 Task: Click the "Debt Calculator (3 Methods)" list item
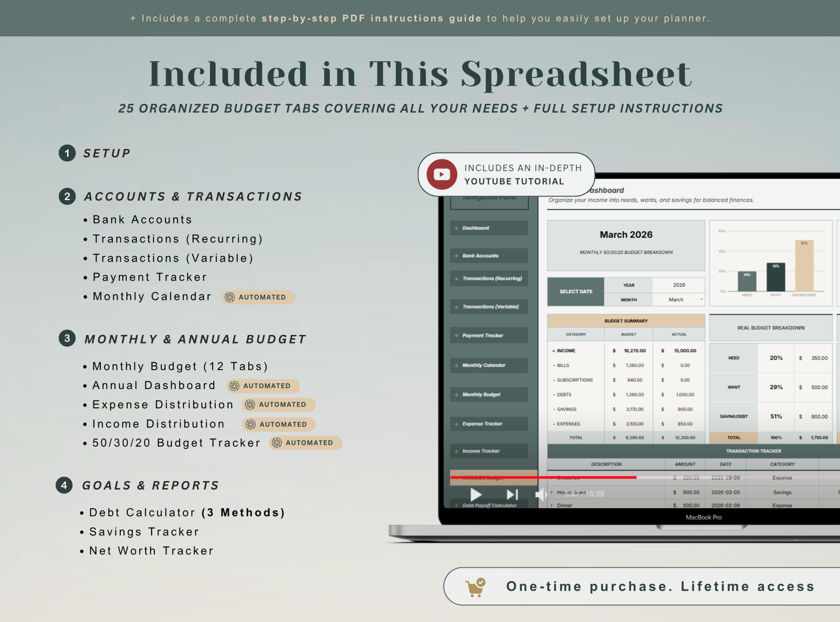point(187,513)
